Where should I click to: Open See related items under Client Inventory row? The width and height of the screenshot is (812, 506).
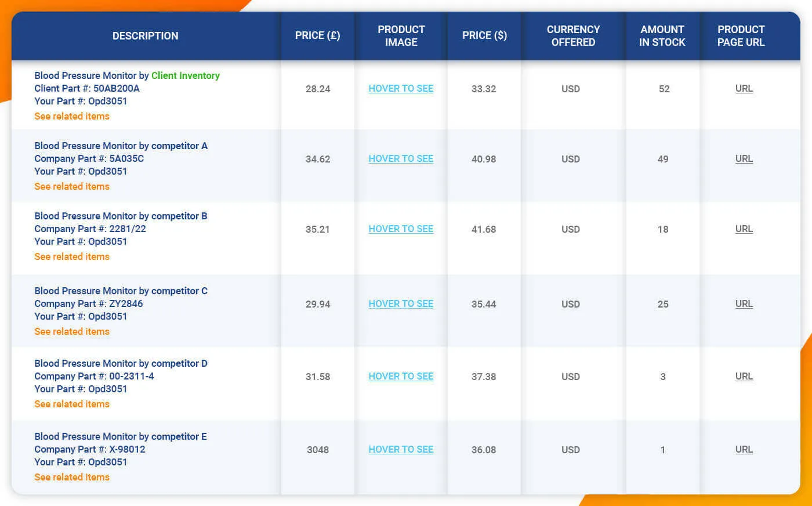coord(72,116)
